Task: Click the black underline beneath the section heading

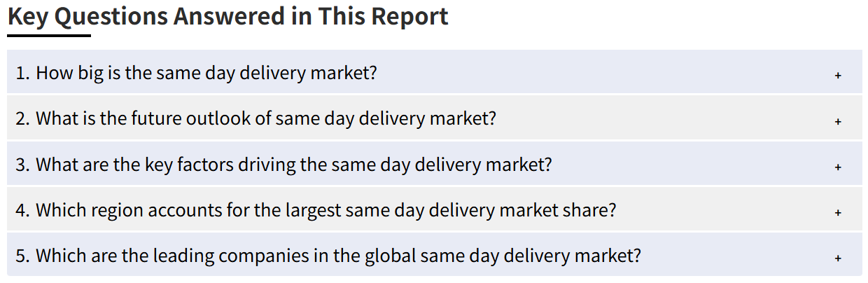Action: tap(49, 35)
